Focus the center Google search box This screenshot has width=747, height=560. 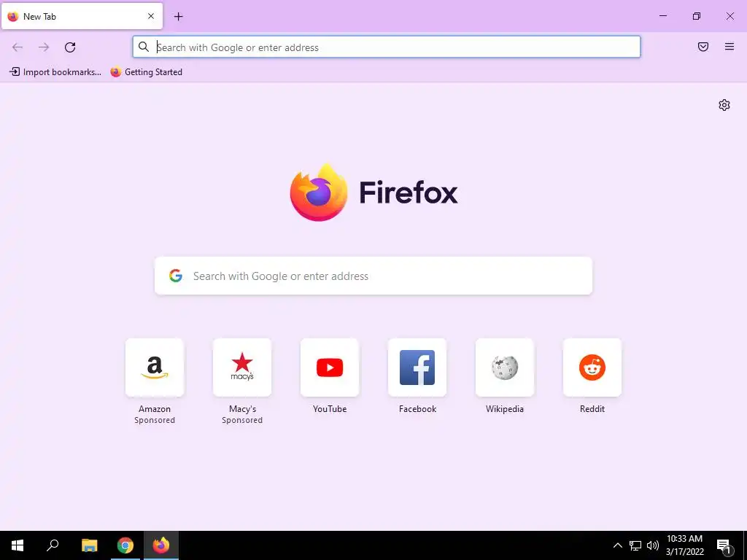pos(373,276)
